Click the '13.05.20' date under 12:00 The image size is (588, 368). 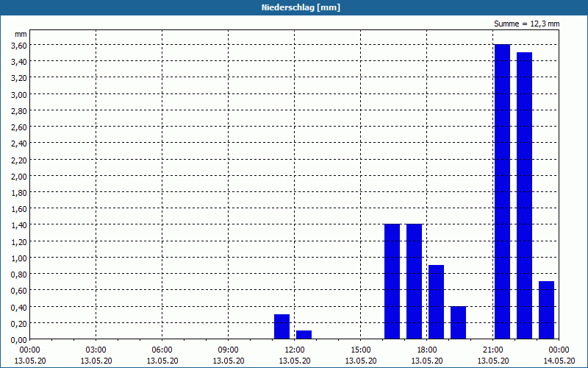(295, 361)
